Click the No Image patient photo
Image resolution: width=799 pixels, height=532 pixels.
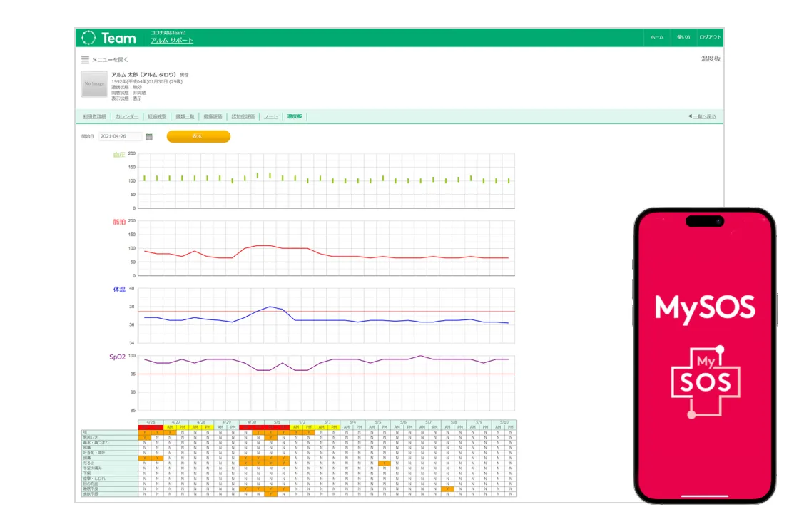(94, 84)
